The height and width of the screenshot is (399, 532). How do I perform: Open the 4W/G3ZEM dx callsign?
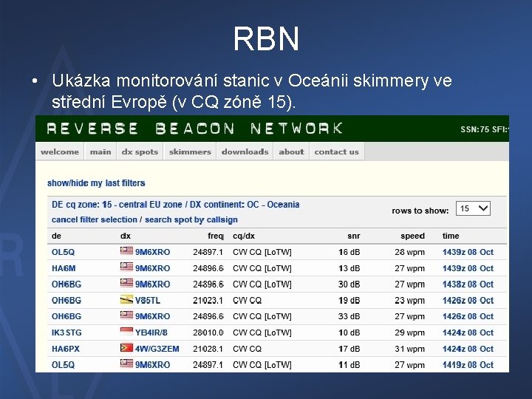(157, 349)
